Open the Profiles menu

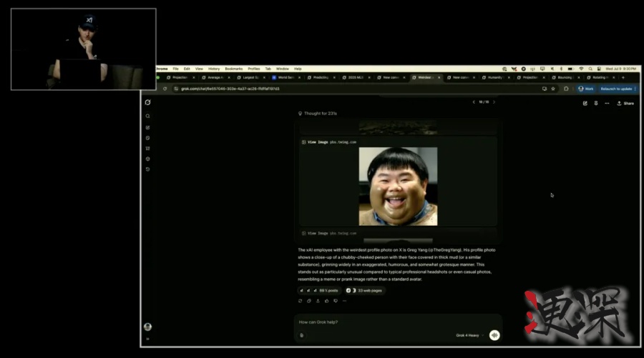[254, 69]
